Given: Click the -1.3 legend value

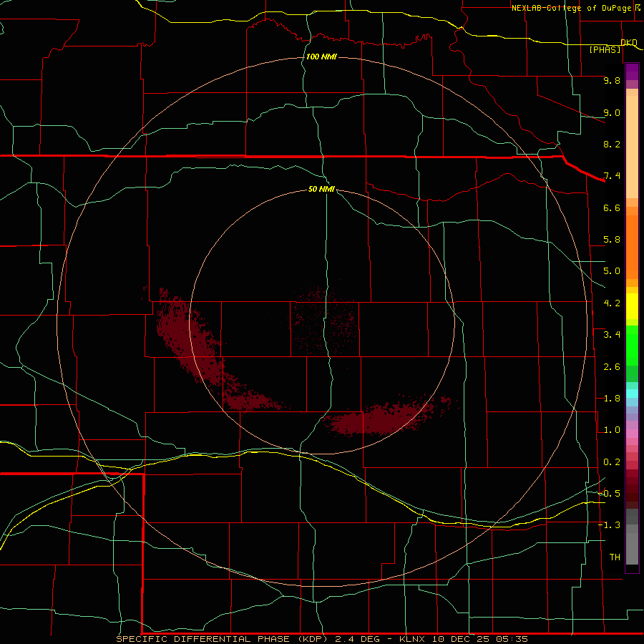Looking at the screenshot, I should tap(609, 525).
